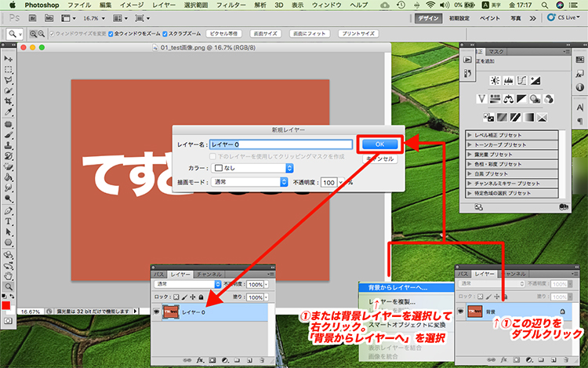Open the Info panel (i icon)
Screen dimensions: 588x368
coord(579,87)
